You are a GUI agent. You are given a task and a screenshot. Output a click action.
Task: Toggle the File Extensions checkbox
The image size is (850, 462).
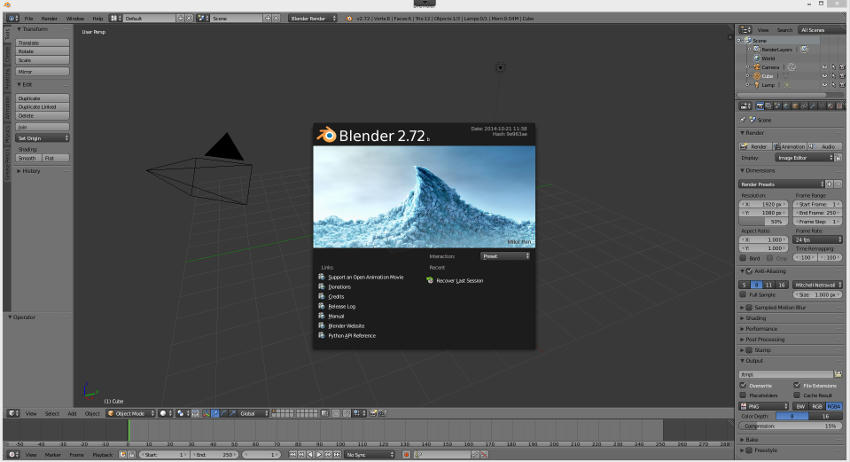point(796,385)
